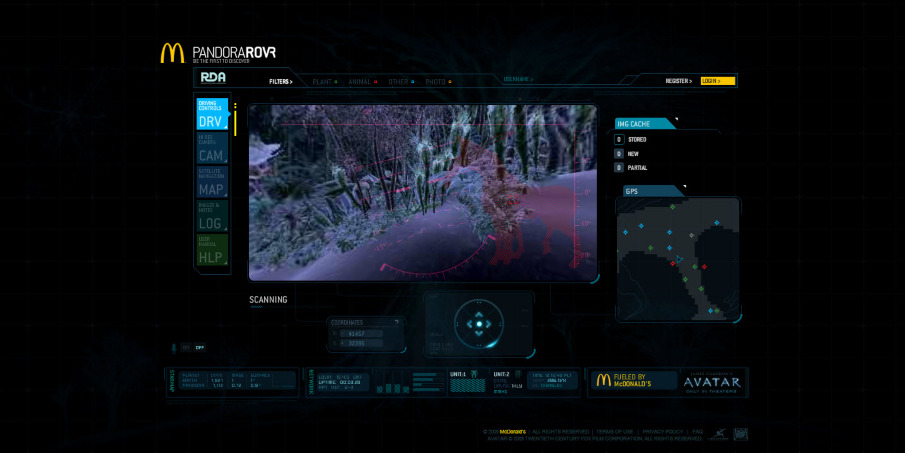This screenshot has height=453, width=905.
Task: Click the Lightstorm logo in the footer
Action: point(719,435)
